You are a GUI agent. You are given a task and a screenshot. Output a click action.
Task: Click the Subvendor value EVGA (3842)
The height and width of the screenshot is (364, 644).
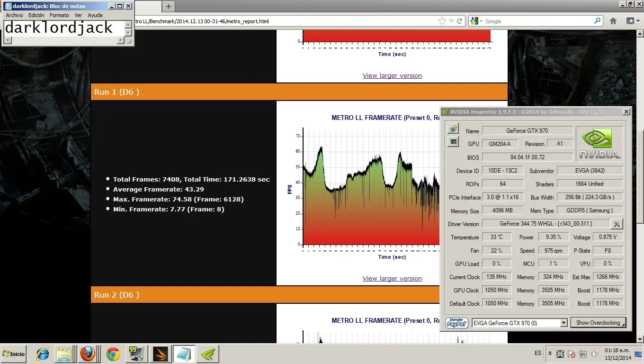coord(590,171)
